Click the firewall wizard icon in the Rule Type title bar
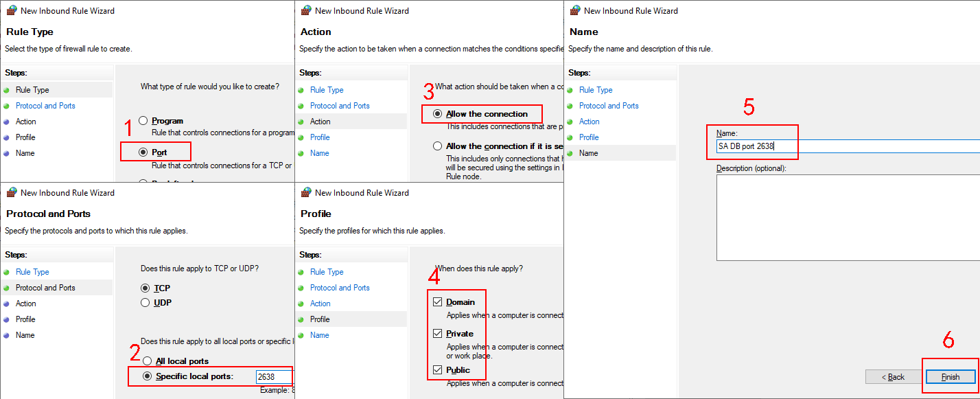 pos(12,10)
